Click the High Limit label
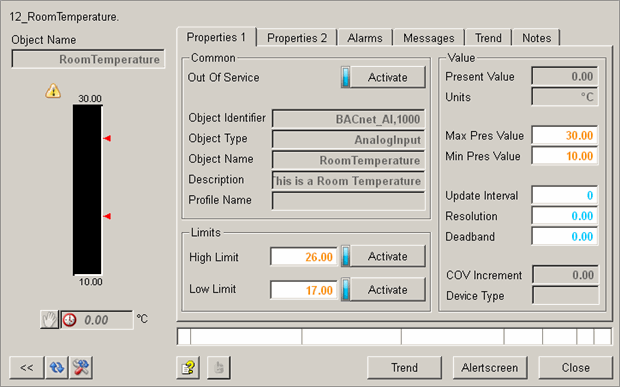The height and width of the screenshot is (387, 620). (x=214, y=257)
